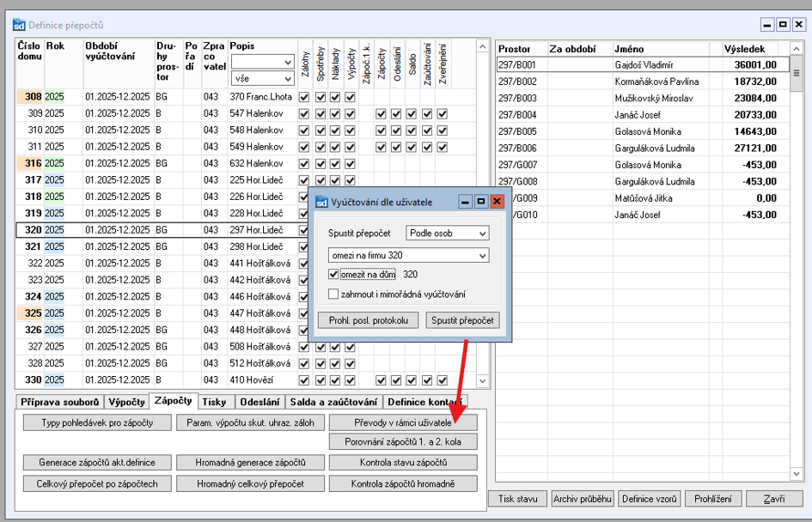Image resolution: width=812 pixels, height=522 pixels.
Task: Open 'Archiv průběhu' button
Action: coord(582,499)
